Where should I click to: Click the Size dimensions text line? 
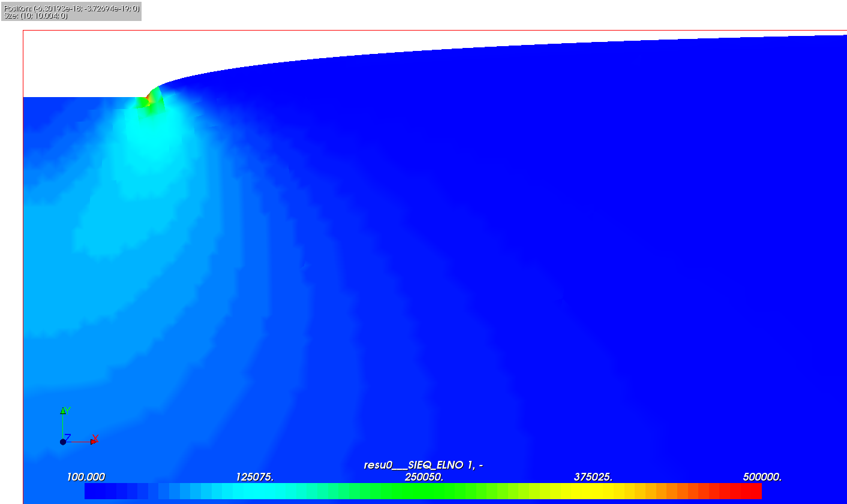click(x=35, y=16)
